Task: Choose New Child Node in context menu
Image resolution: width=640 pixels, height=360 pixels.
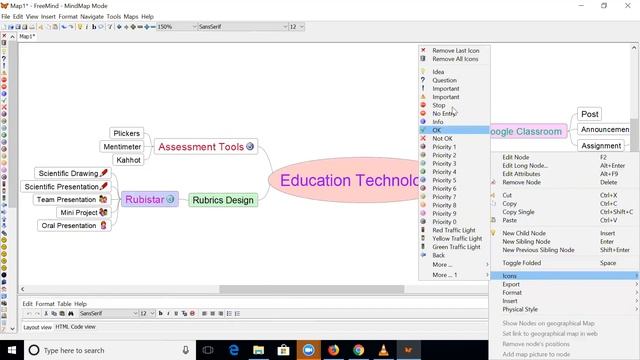Action: pyautogui.click(x=564, y=233)
